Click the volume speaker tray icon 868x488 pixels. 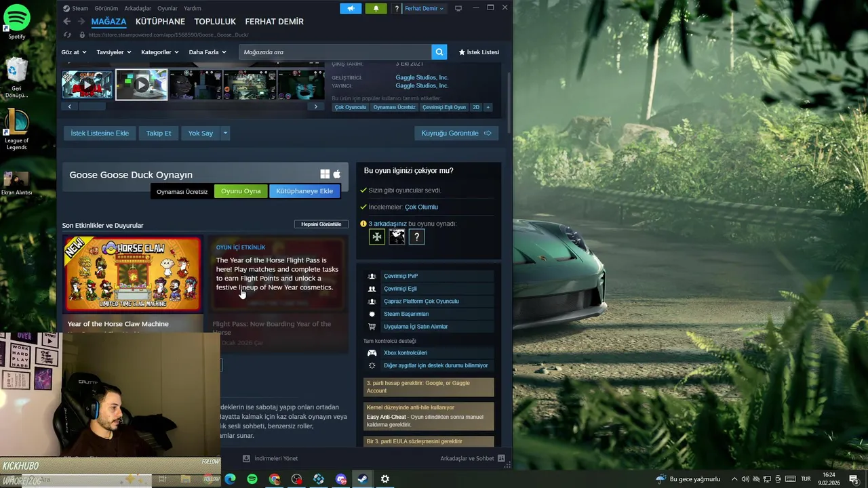pyautogui.click(x=745, y=479)
